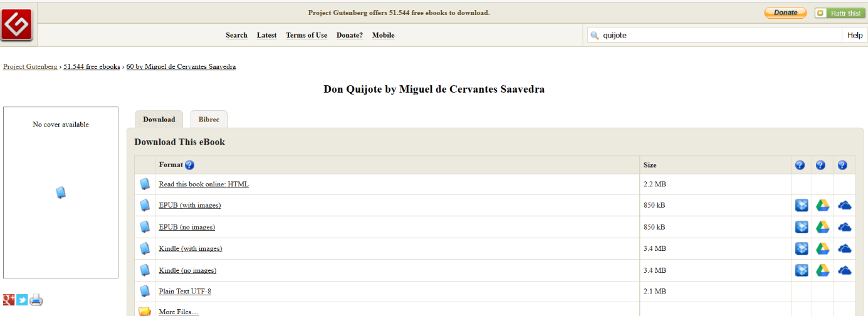Click the printer icon to print page

coord(36,300)
